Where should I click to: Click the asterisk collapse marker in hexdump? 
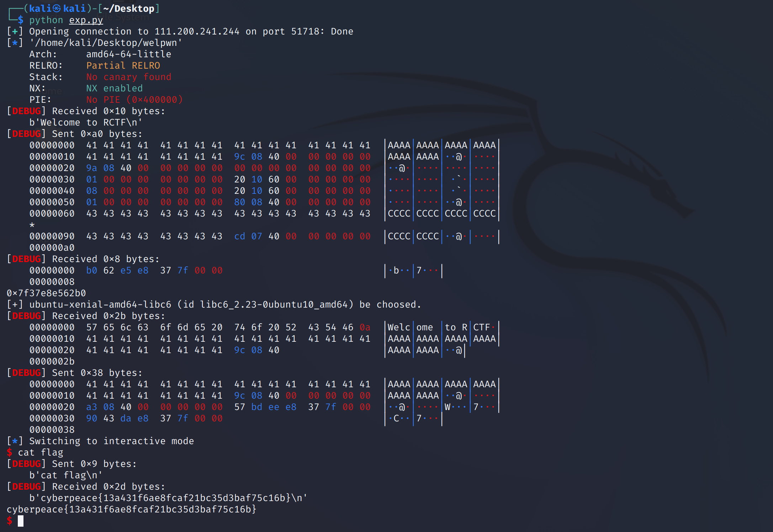(32, 225)
